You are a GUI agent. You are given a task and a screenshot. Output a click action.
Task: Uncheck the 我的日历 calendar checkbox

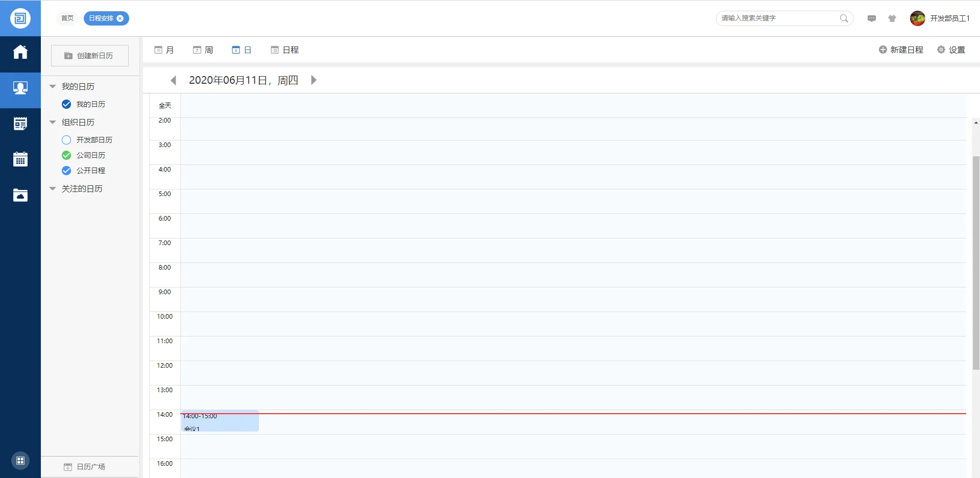point(66,104)
